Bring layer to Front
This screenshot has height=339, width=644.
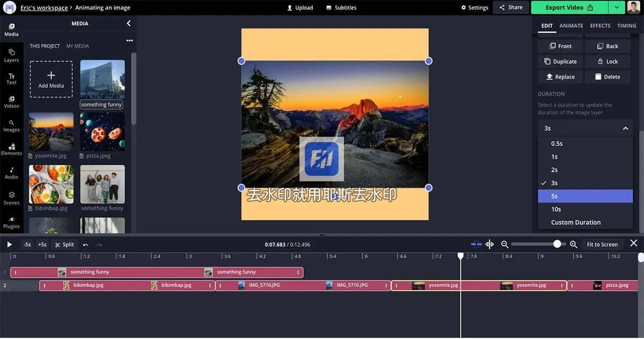pos(560,46)
